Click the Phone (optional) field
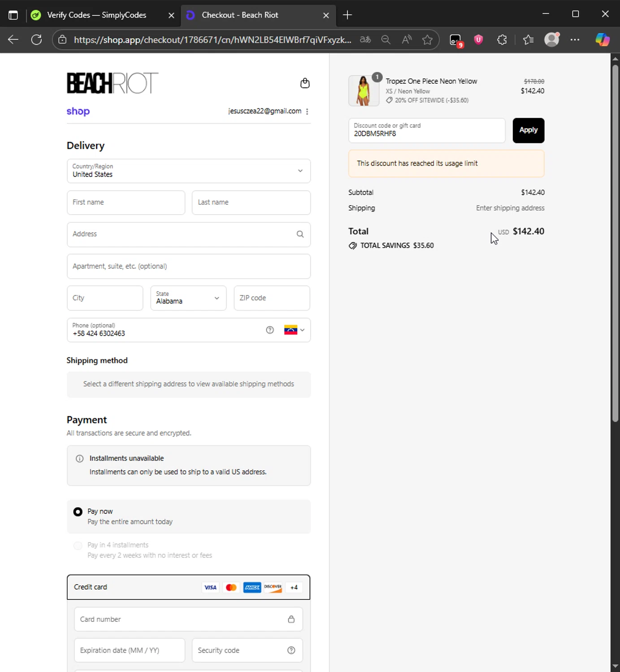Screen dimensions: 620x672 [x=189, y=330]
